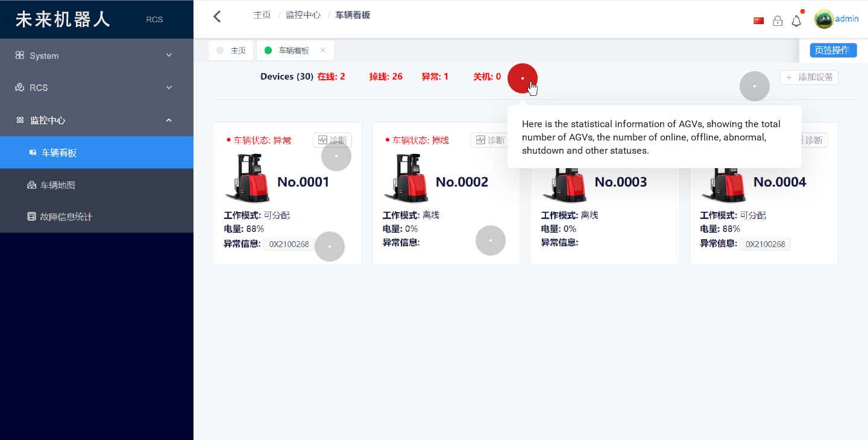Click the No.0001 forklift image

[248, 177]
